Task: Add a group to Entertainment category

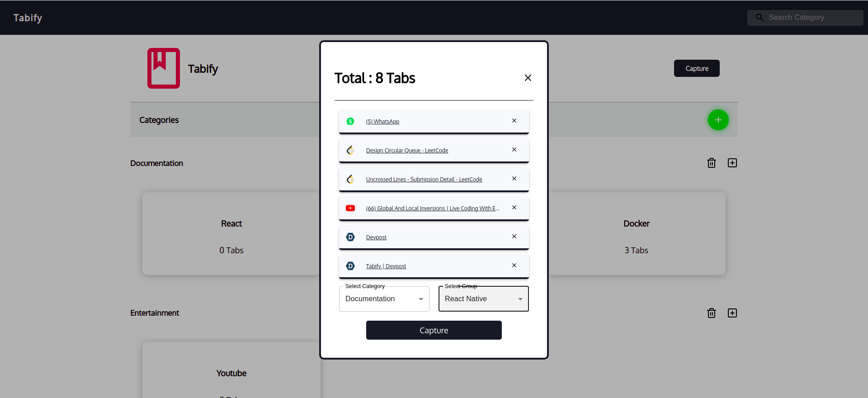Action: 732,313
